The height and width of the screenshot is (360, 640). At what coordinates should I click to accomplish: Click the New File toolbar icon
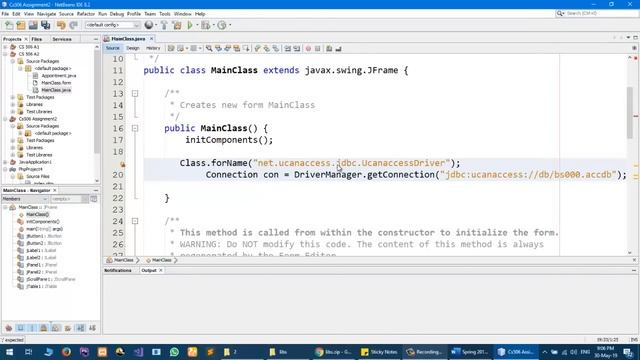click(x=9, y=25)
